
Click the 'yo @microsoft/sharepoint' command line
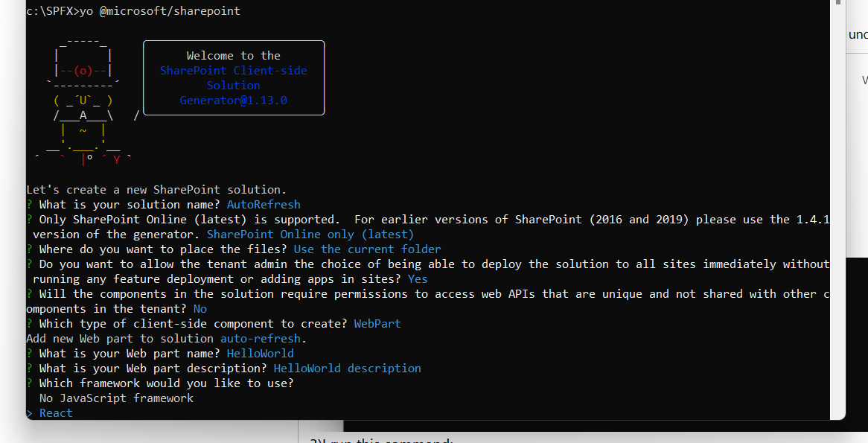[160, 11]
